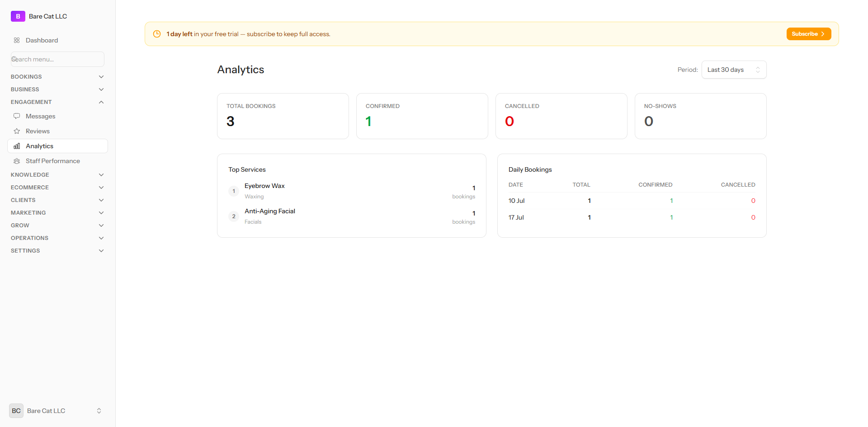Open the Period Last 30 days dropdown
Screen dimensions: 868x427
734,70
